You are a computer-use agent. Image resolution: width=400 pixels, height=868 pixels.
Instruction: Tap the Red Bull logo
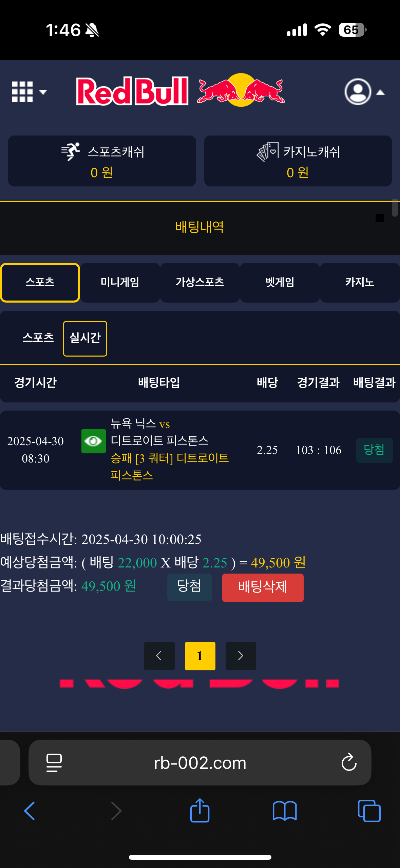(x=180, y=91)
